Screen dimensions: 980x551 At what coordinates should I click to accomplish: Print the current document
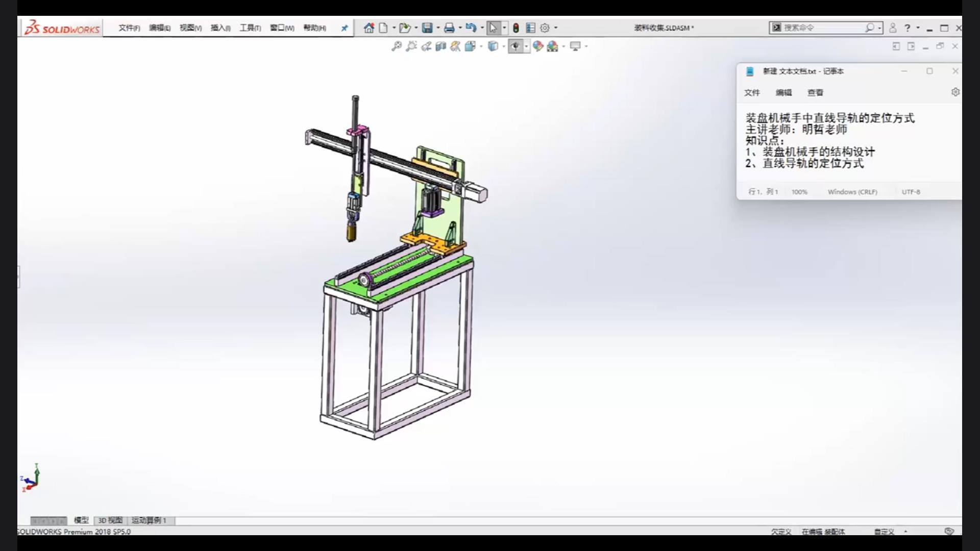[x=449, y=28]
